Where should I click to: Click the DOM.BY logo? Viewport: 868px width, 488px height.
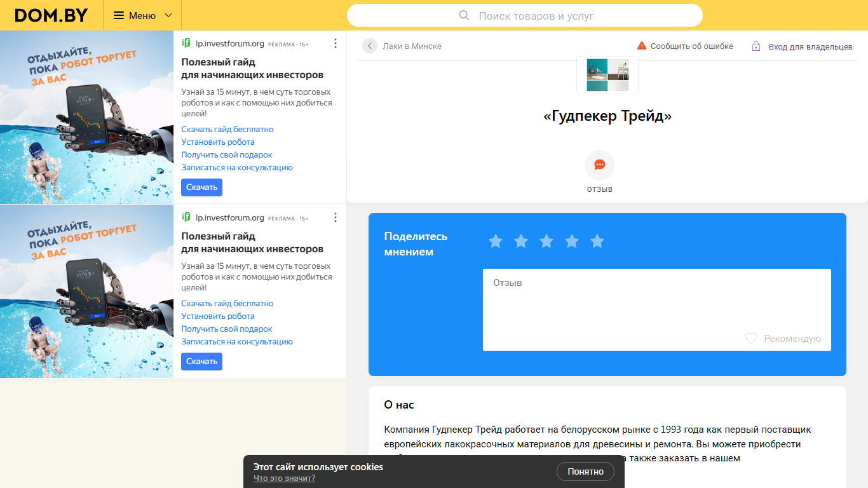point(51,15)
